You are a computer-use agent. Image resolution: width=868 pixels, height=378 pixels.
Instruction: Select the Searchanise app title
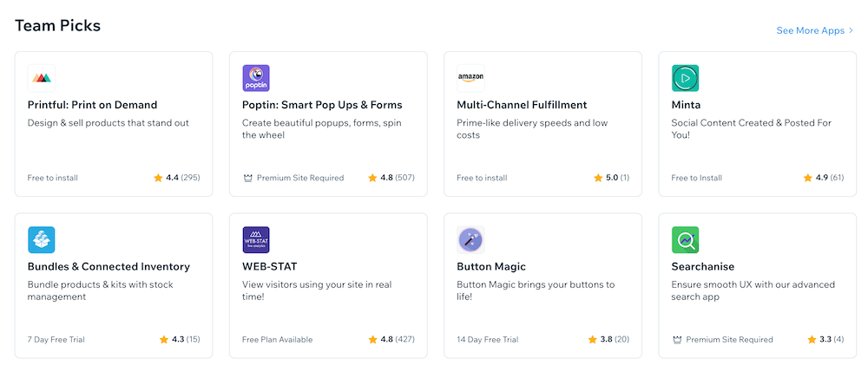[703, 267]
